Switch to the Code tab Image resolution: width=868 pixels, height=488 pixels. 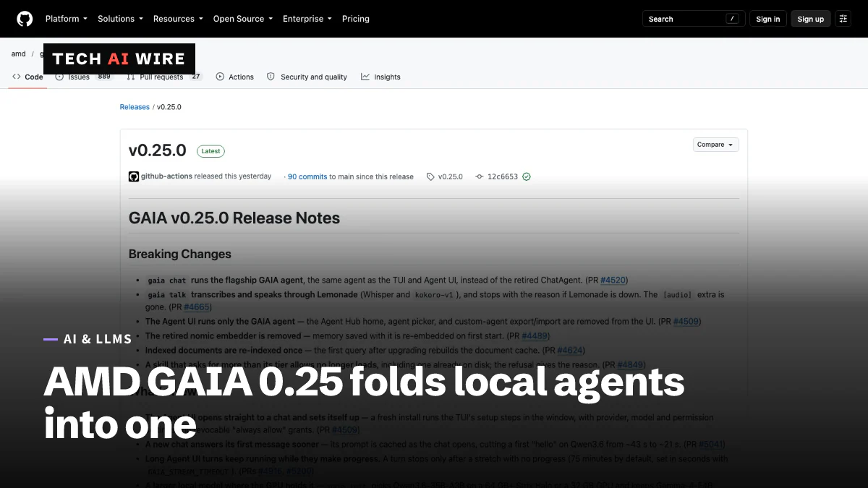(28, 77)
